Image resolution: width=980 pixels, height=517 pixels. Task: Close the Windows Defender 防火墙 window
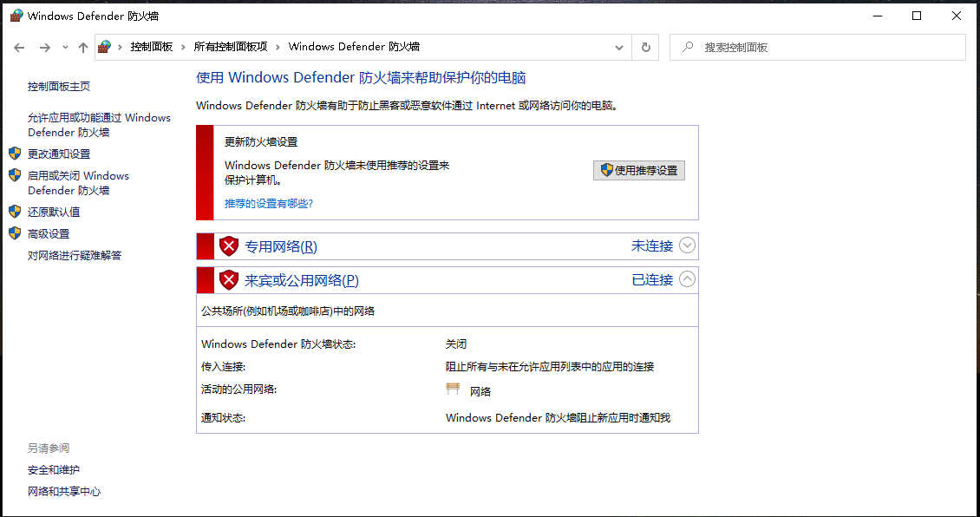click(957, 16)
